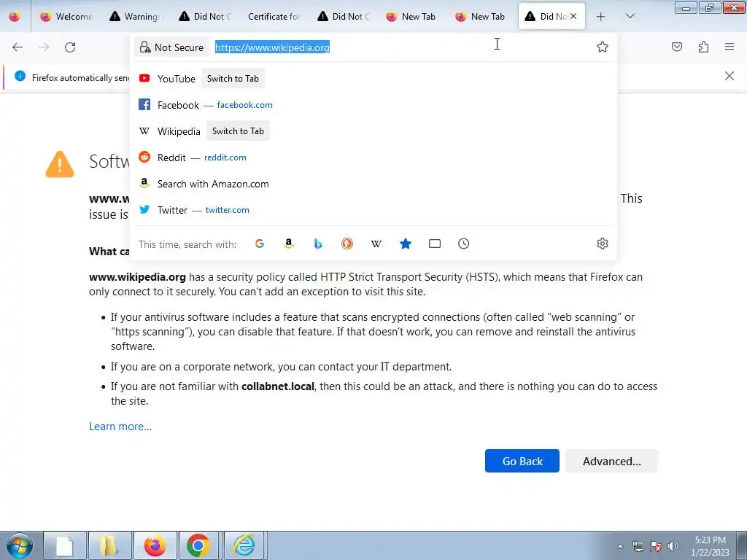Open the Learn more... link
The height and width of the screenshot is (560, 747).
(x=120, y=426)
